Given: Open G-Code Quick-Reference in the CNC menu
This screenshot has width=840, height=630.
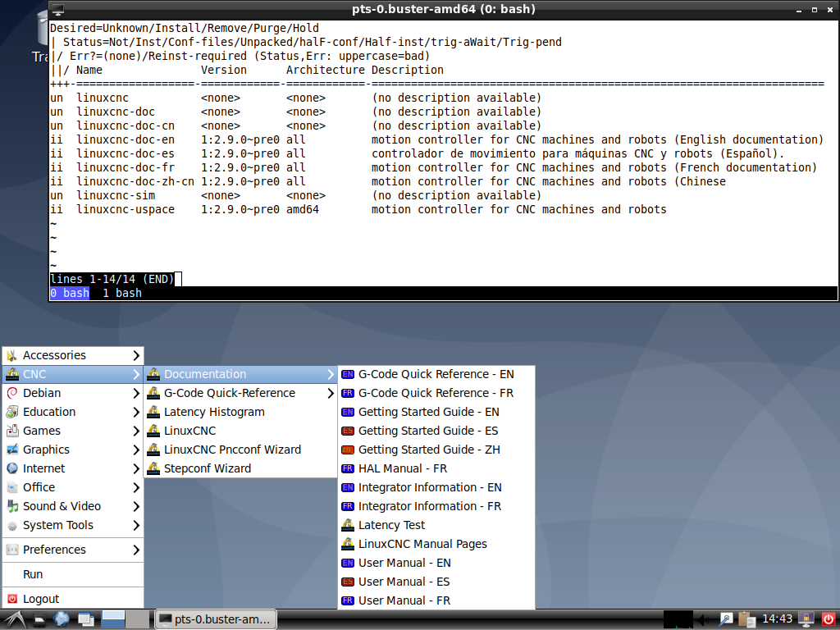Looking at the screenshot, I should click(x=240, y=393).
